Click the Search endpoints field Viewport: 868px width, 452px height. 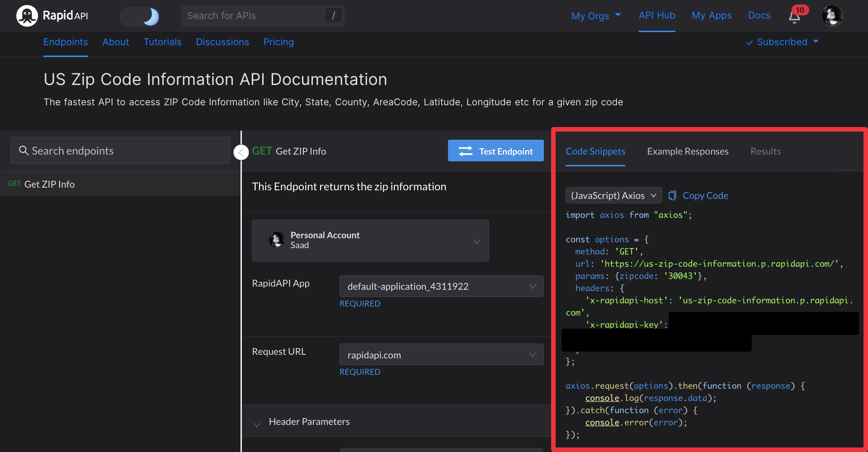tap(120, 151)
